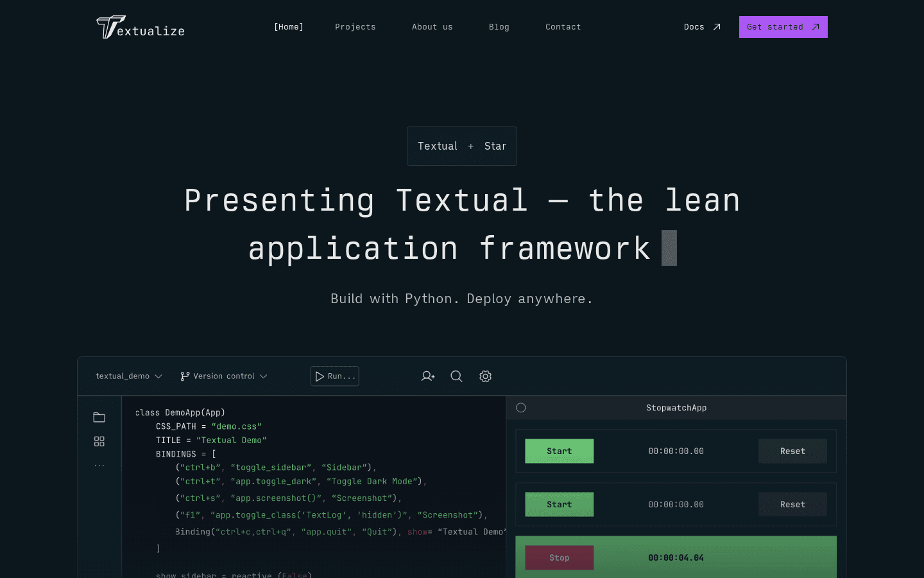The height and width of the screenshot is (578, 924).
Task: Select the grid view icon in the sidebar
Action: tap(99, 441)
